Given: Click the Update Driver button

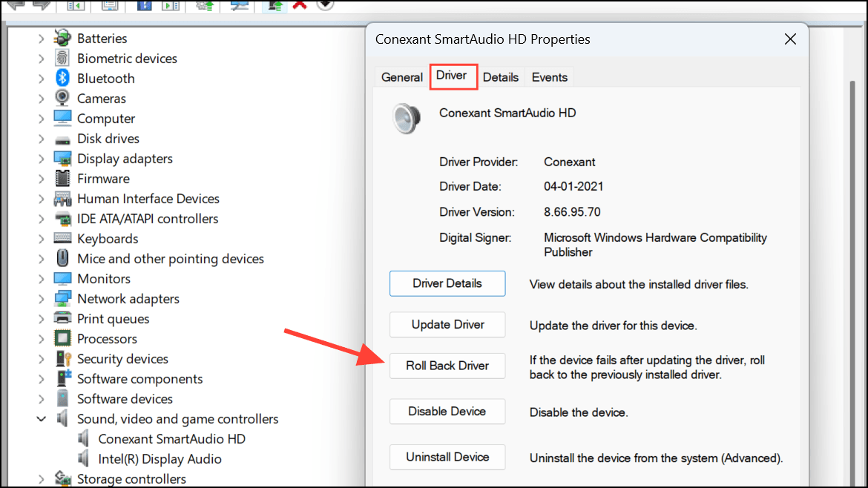Looking at the screenshot, I should [x=447, y=325].
